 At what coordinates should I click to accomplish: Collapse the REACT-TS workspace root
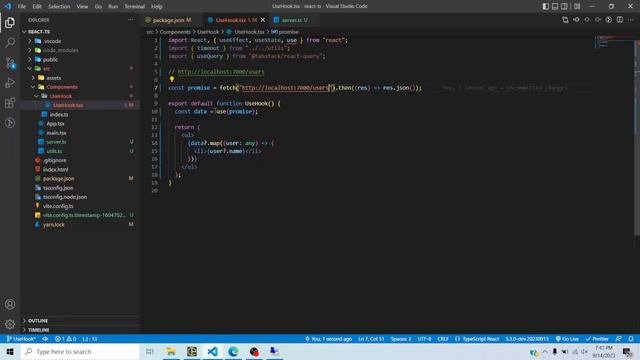24,31
